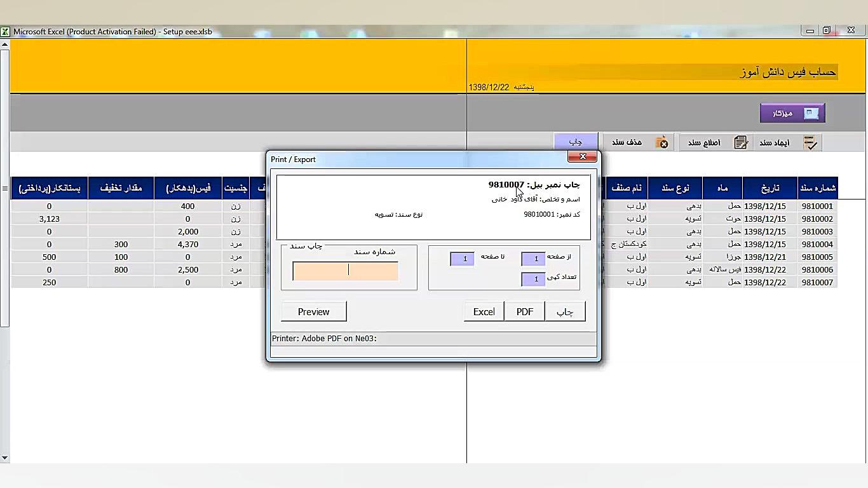Click the پنجشنبه date in the header
The height and width of the screenshot is (488, 868).
(x=501, y=87)
